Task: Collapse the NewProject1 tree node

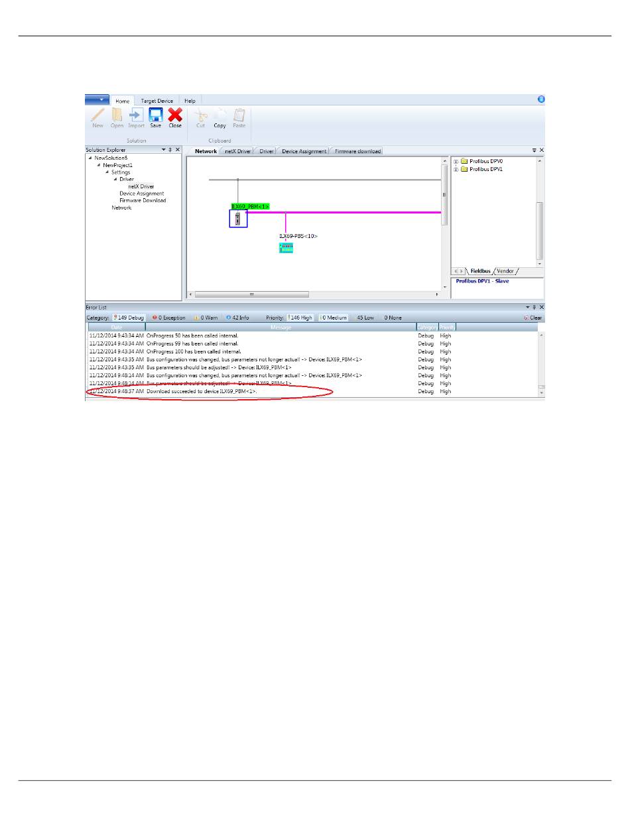Action: [98, 165]
